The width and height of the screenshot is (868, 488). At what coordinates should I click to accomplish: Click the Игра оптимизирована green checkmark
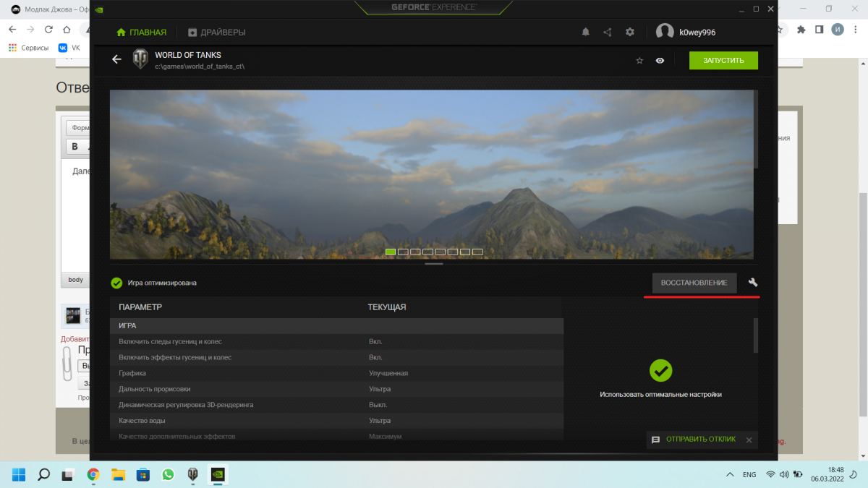(x=116, y=283)
